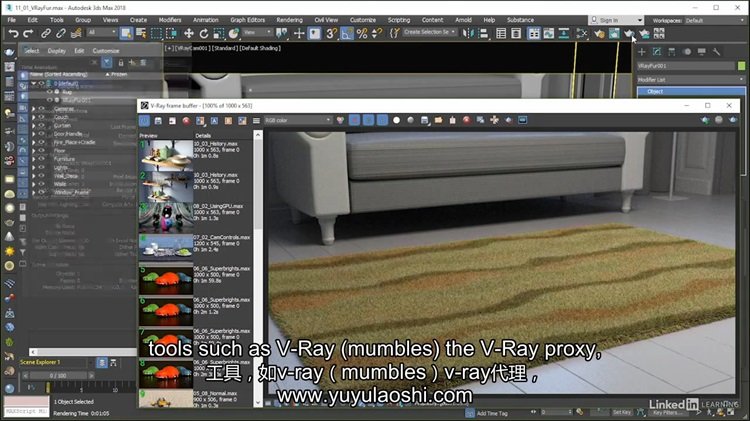Screen dimensions: 750x421
Task: Collapse the 0 (default) layer tree
Action: [x=33, y=83]
